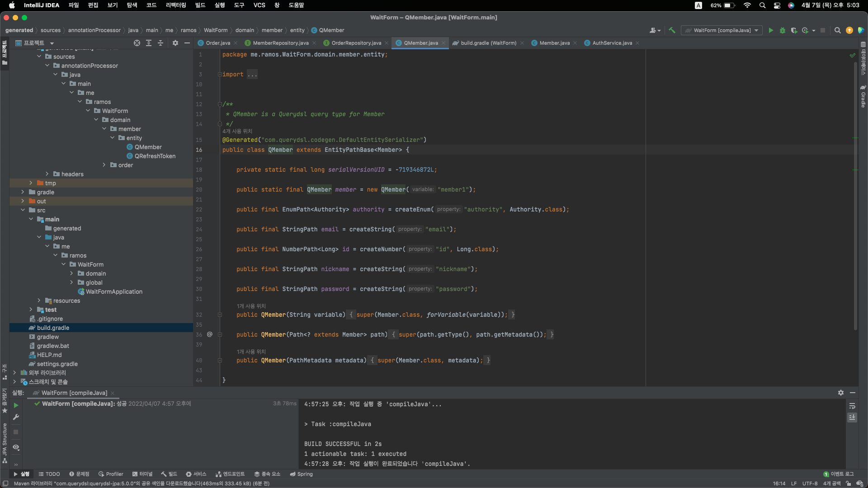Run the WaitForm compileJava configuration
Screen dimensions: 868x488
tap(771, 30)
